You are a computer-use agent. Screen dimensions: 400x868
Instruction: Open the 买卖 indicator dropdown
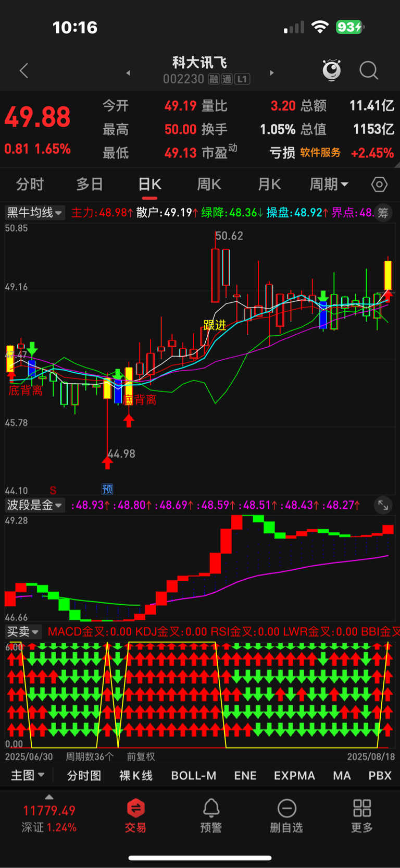[x=23, y=632]
